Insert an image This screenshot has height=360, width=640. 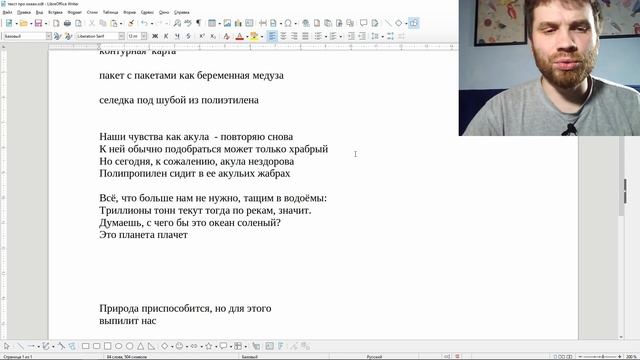point(227,23)
